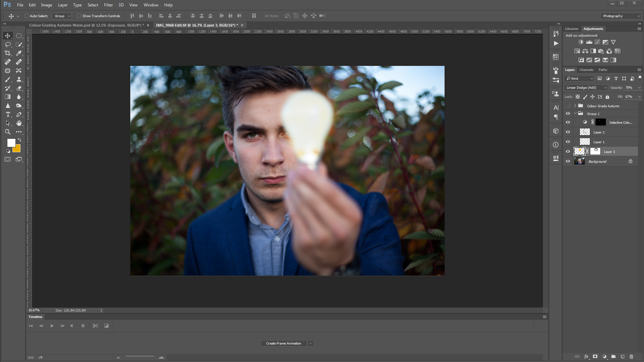The width and height of the screenshot is (644, 362).
Task: Select the Crop tool
Action: point(8,53)
